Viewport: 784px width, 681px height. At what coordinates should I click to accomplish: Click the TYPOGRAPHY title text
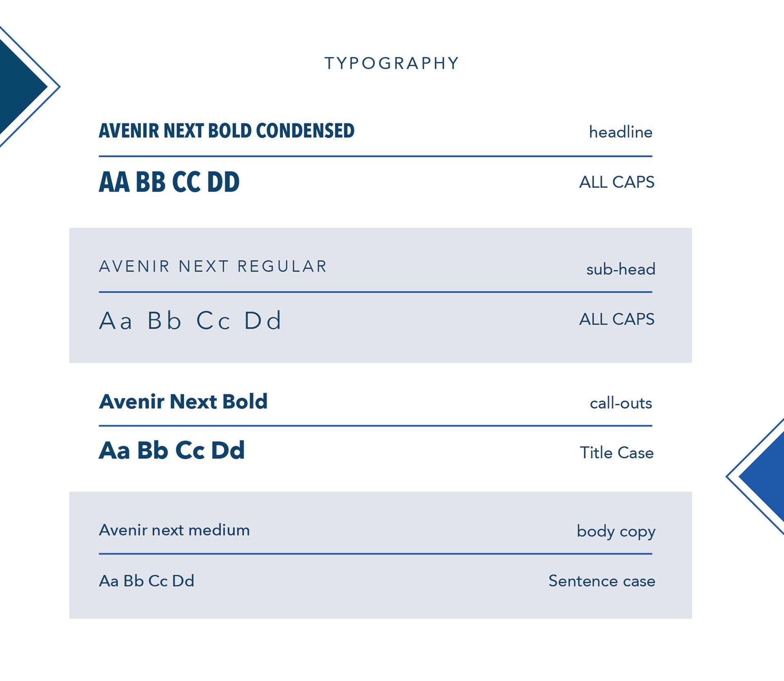tap(392, 63)
